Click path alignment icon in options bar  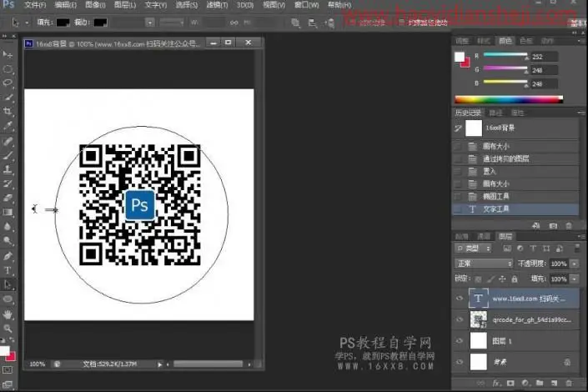click(312, 23)
